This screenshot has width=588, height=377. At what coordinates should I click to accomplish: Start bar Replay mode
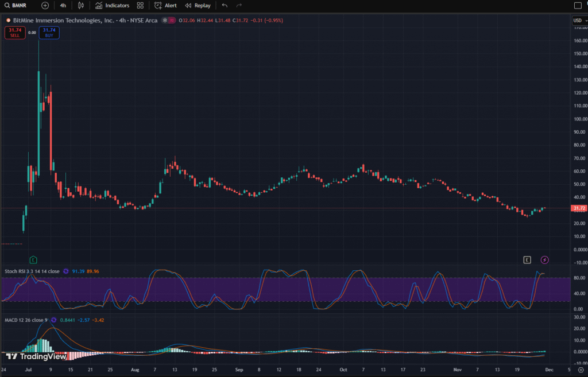click(x=198, y=5)
